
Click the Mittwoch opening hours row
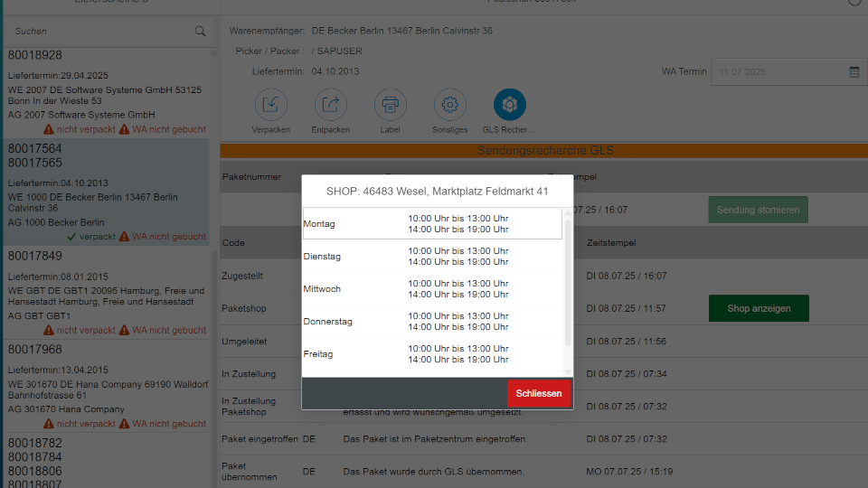432,289
